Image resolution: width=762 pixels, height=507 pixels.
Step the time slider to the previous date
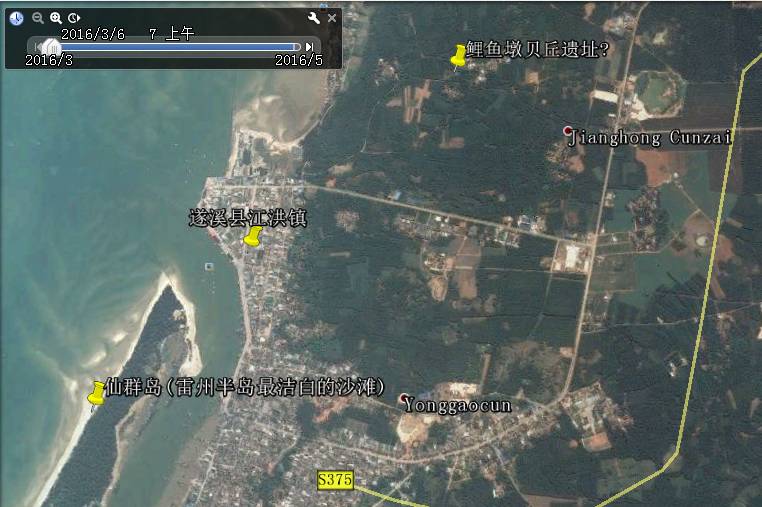(37, 47)
